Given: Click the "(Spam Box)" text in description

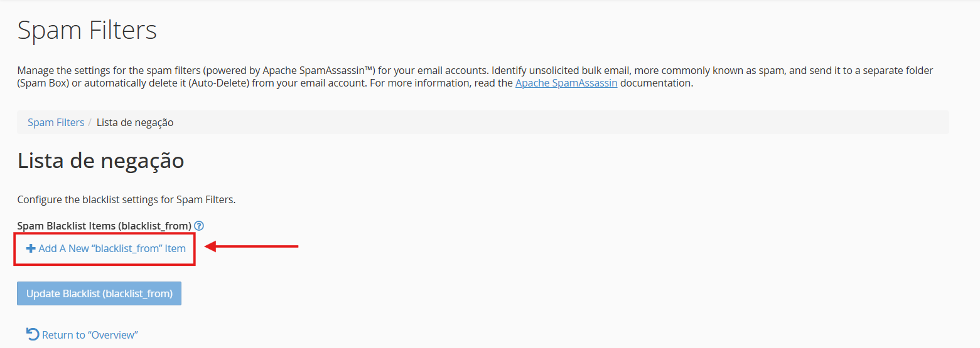Looking at the screenshot, I should tap(43, 83).
